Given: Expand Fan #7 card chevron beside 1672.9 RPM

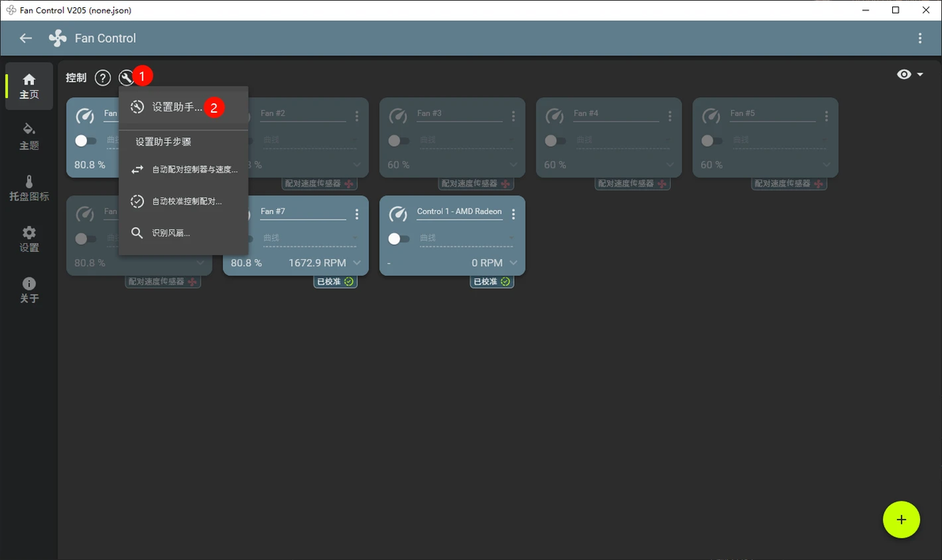Looking at the screenshot, I should click(357, 263).
